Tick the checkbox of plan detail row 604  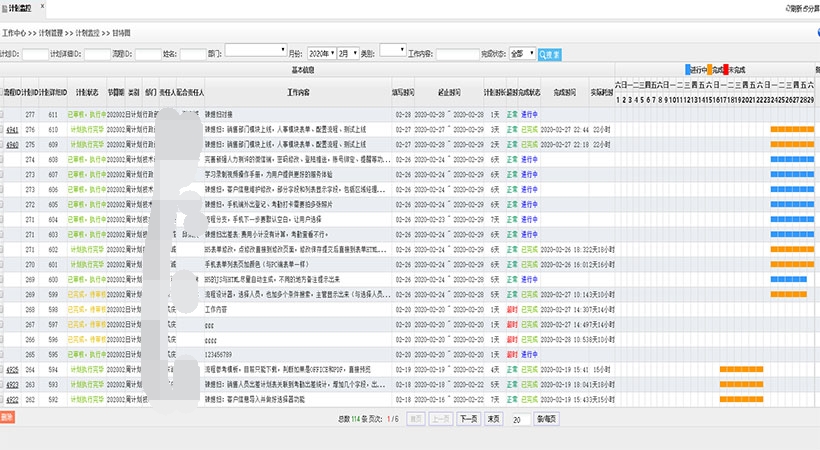tap(1, 220)
